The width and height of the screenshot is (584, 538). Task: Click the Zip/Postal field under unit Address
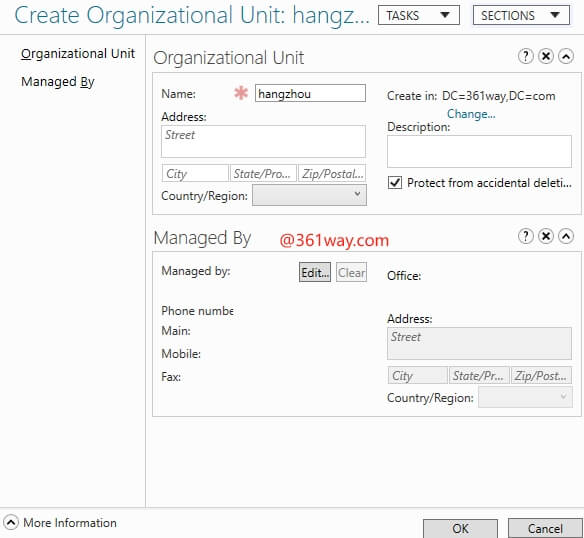click(x=332, y=173)
